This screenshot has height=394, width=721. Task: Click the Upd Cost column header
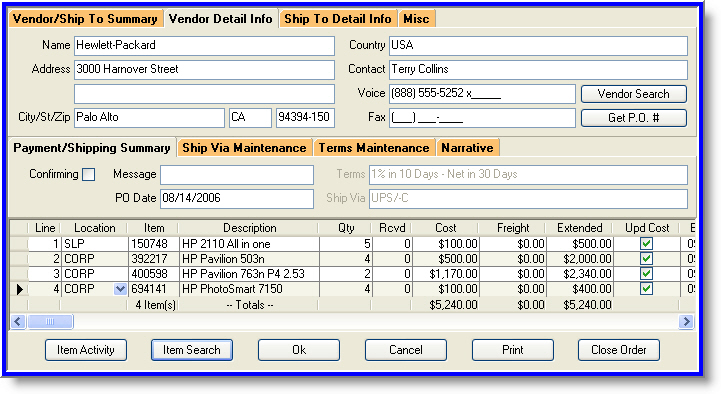pos(647,228)
